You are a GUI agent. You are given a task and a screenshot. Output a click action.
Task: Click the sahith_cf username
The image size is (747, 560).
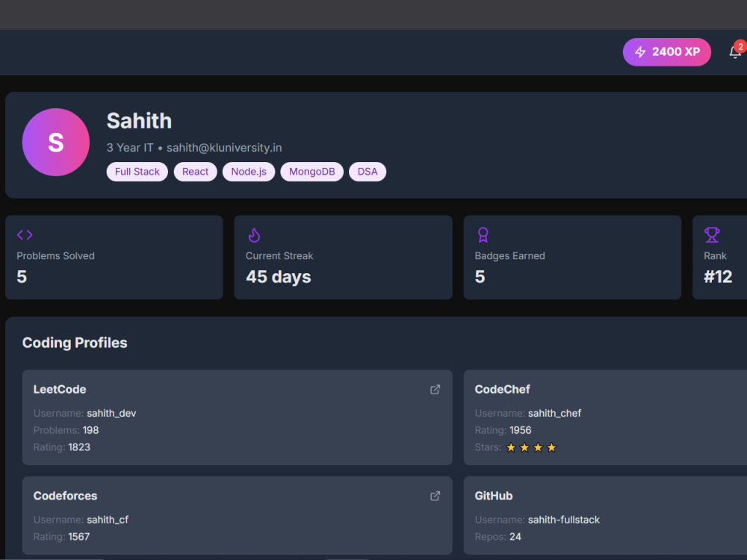pos(108,520)
